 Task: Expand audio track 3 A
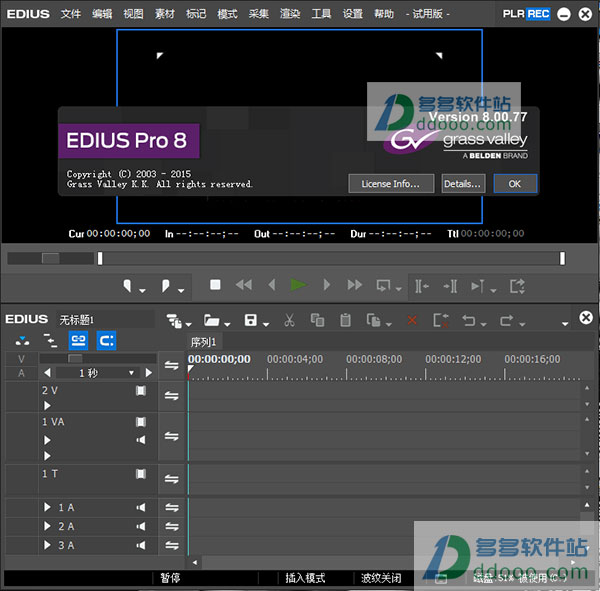coord(47,545)
